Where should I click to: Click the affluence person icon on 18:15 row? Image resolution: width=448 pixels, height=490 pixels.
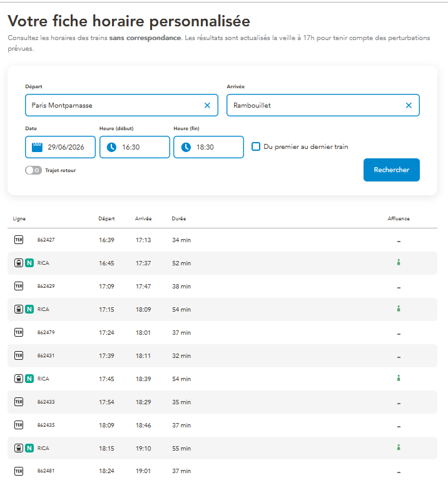coord(399,447)
